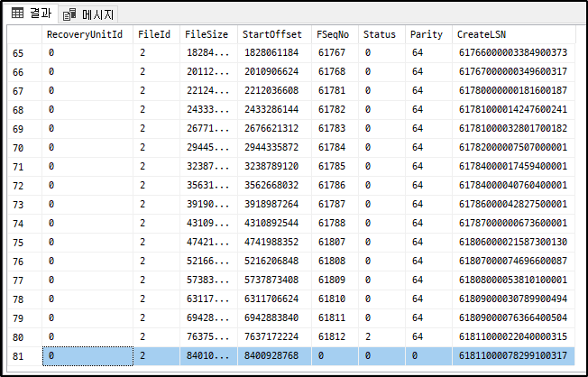The width and height of the screenshot is (588, 377).
Task: Click FileId cell in row 81
Action: coord(156,355)
